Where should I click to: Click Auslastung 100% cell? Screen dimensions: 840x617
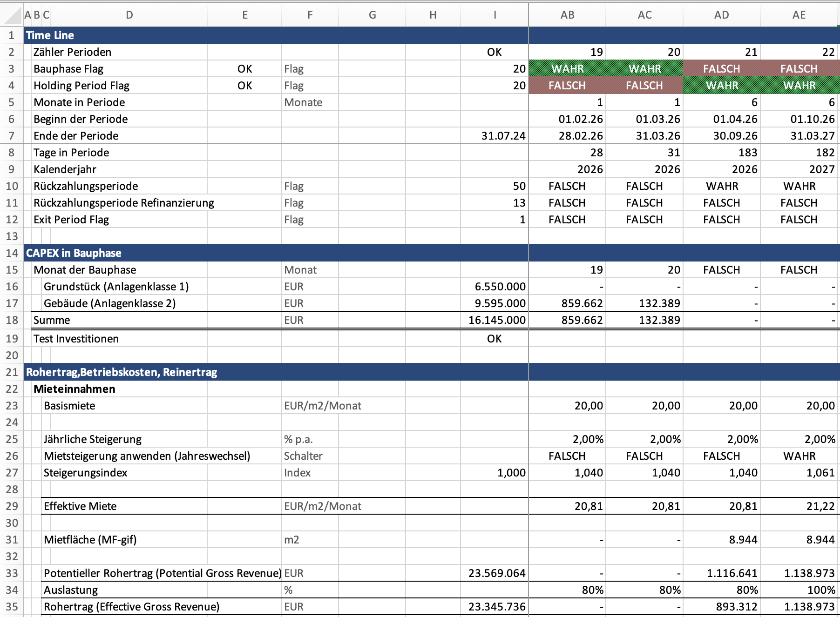821,590
